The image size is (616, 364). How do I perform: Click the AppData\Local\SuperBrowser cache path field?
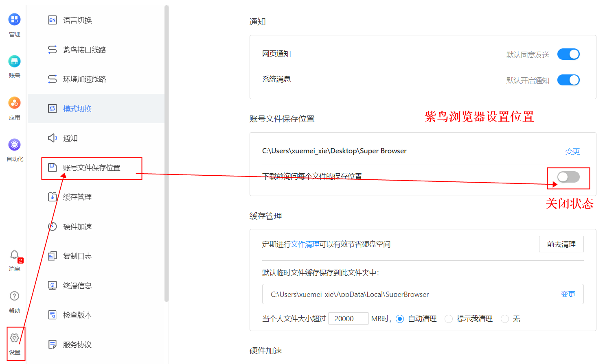tap(423, 294)
